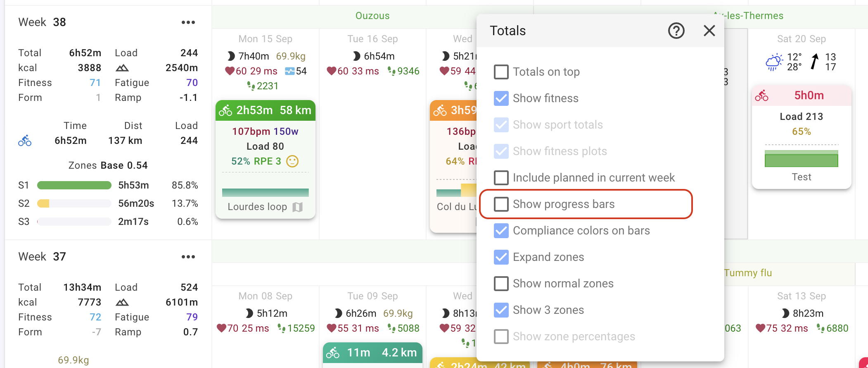Open the Week 37 three-dot options menu
The width and height of the screenshot is (868, 368).
click(x=188, y=257)
